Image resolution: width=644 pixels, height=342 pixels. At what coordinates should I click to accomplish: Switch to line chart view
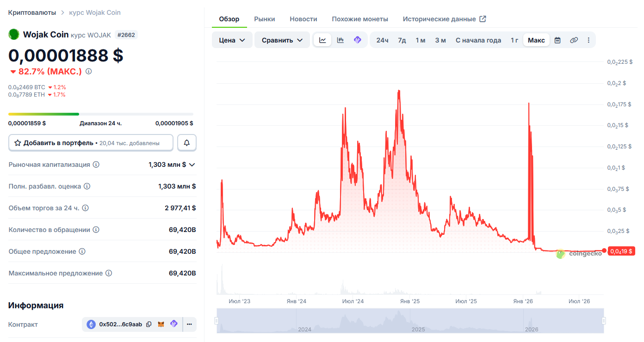pos(322,40)
